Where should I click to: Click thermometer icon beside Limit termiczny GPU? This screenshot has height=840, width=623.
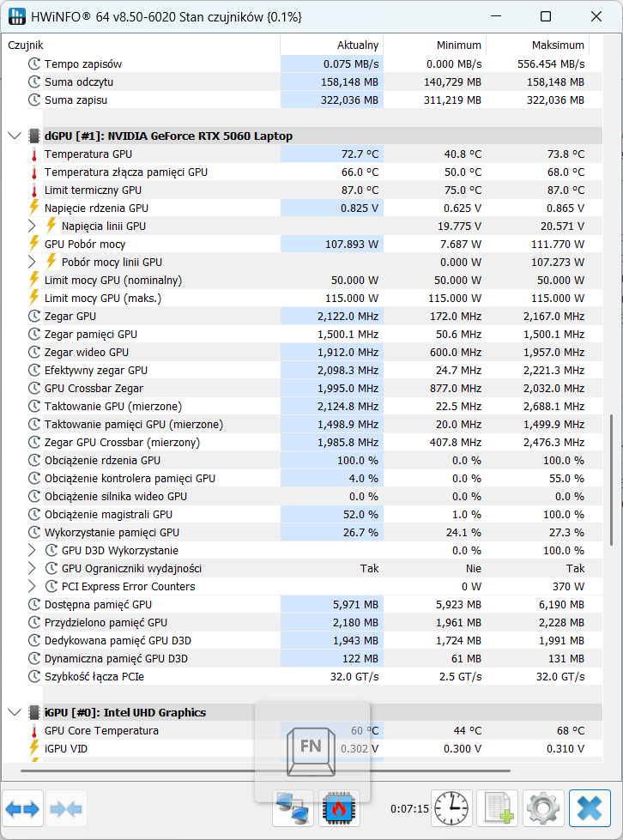click(34, 190)
